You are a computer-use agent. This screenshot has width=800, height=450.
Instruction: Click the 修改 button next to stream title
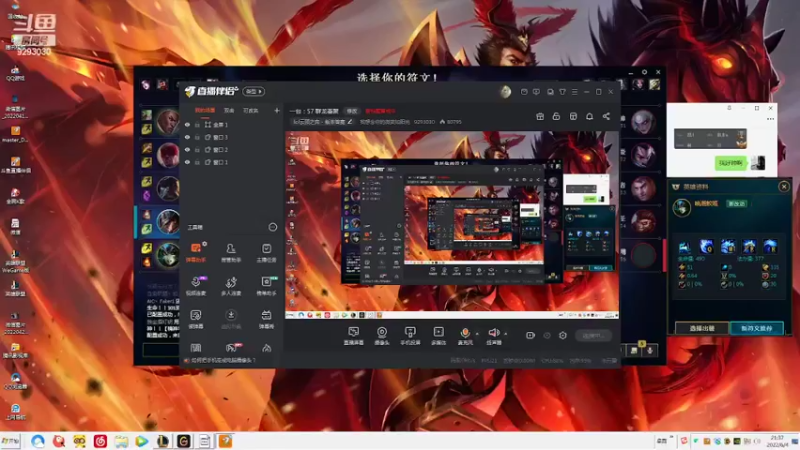tap(352, 111)
